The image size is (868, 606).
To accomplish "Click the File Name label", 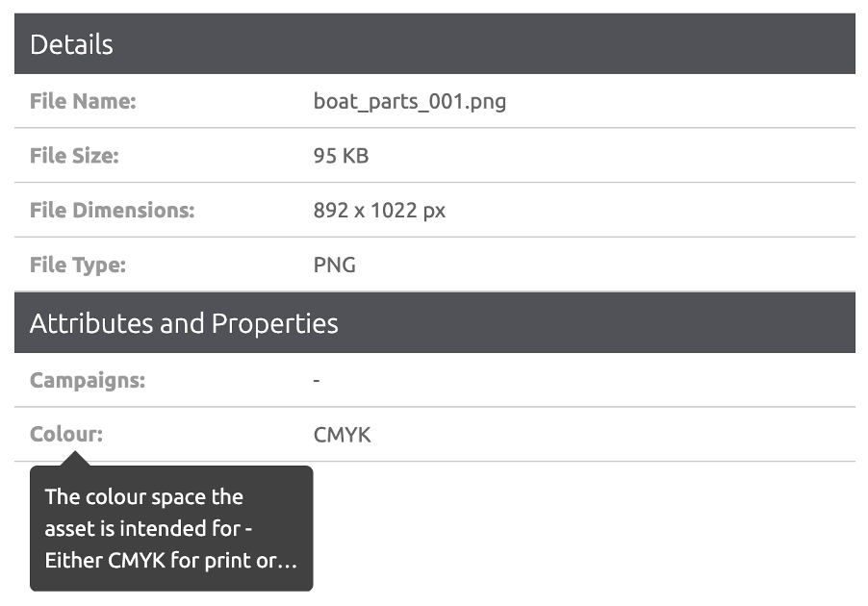I will tap(83, 101).
